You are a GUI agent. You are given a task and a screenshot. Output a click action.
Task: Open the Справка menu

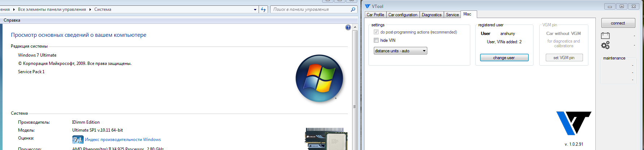pyautogui.click(x=12, y=20)
